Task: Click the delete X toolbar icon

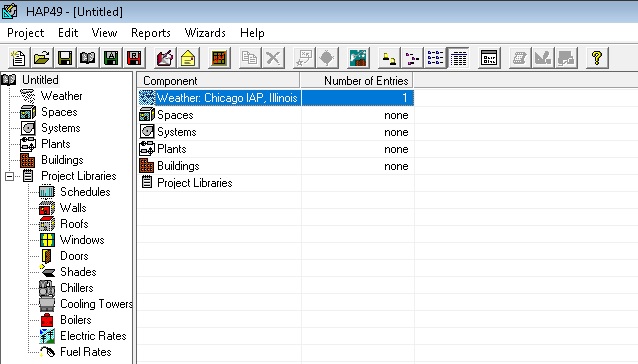Action: [273, 58]
